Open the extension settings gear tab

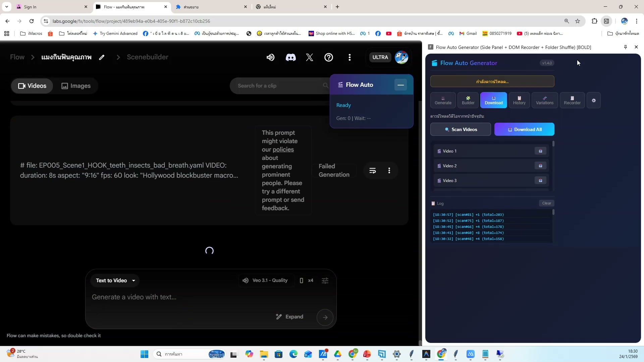click(593, 101)
